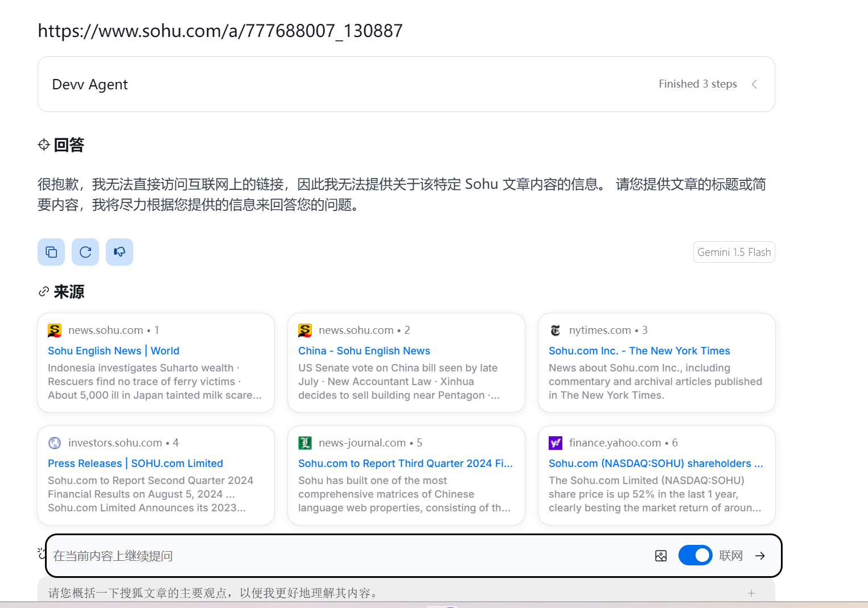Screen dimensions: 868x608
Task: Click the news-journal.com • 5 source label
Action: 371,443
